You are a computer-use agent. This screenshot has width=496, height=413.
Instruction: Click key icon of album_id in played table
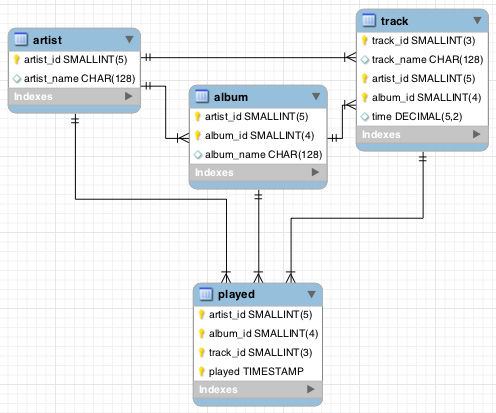tap(202, 334)
